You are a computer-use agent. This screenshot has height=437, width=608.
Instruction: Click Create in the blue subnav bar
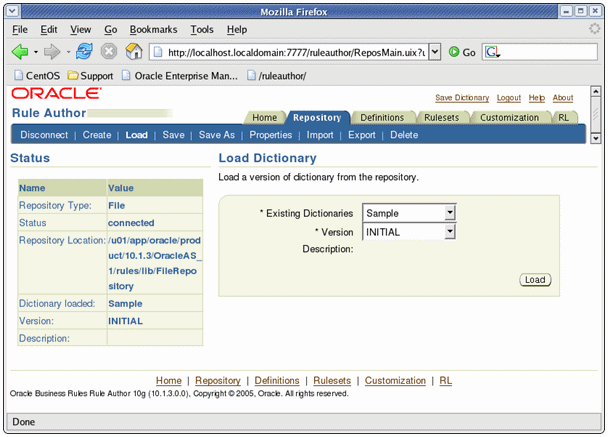[x=97, y=135]
